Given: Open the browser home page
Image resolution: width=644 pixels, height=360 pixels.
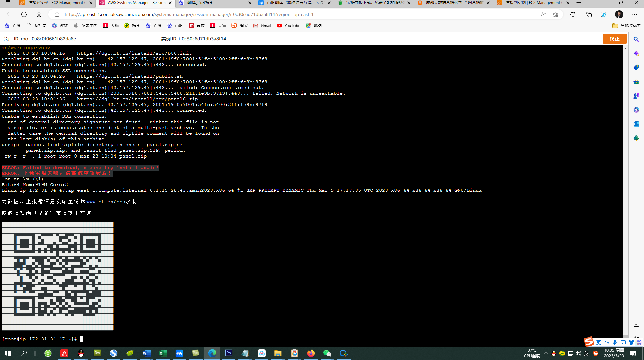Looking at the screenshot, I should [39, 14].
